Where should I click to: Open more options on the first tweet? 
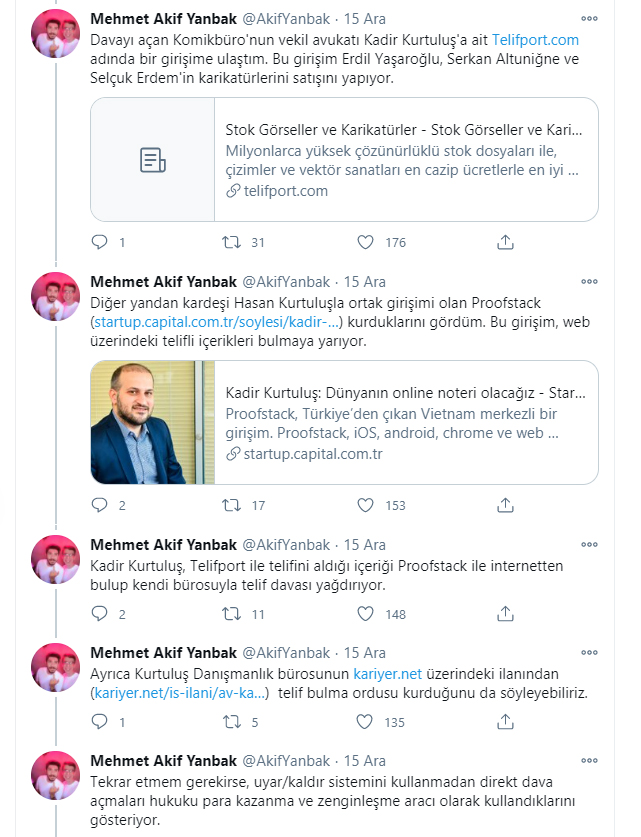coord(589,19)
